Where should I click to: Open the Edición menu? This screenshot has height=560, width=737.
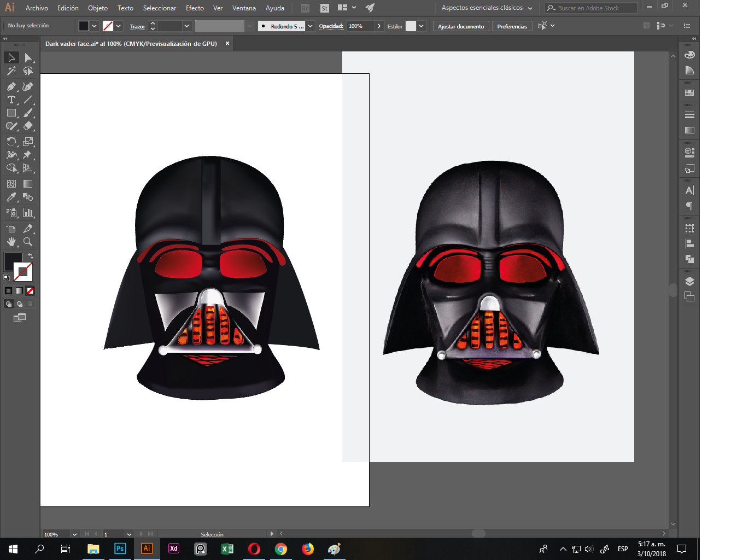click(68, 8)
